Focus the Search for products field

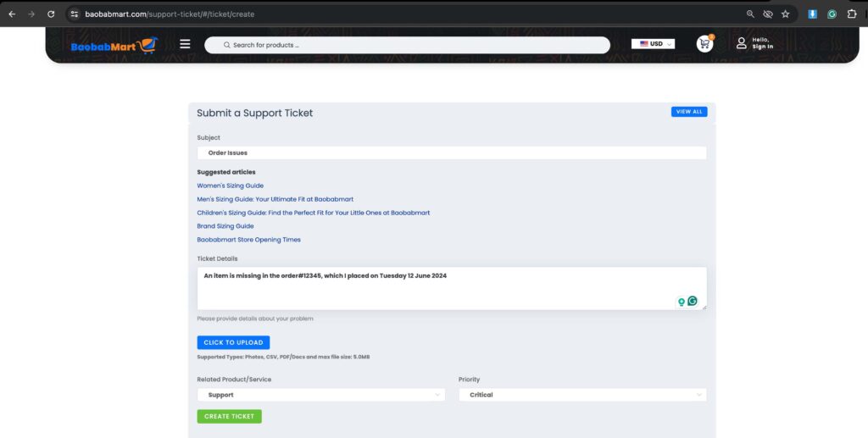pos(407,45)
